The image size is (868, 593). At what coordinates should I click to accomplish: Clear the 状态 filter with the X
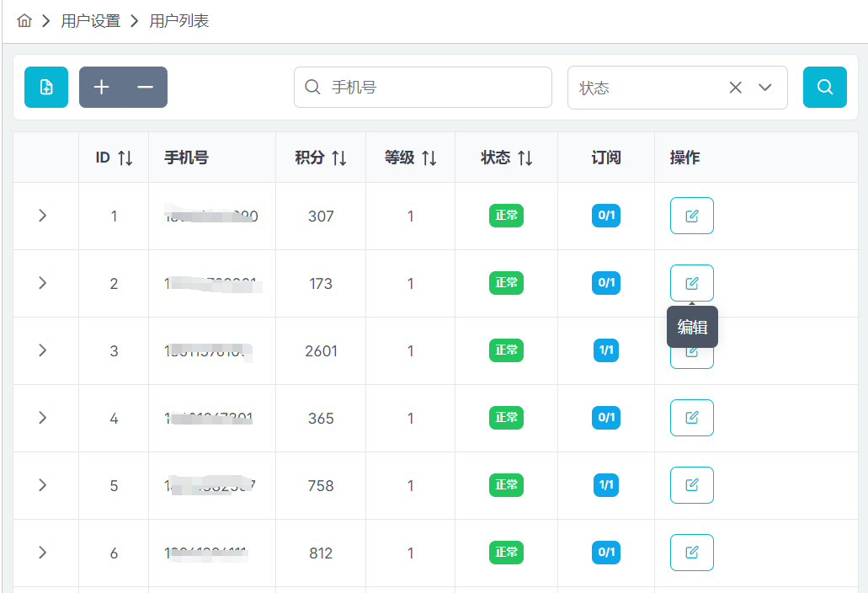point(735,88)
